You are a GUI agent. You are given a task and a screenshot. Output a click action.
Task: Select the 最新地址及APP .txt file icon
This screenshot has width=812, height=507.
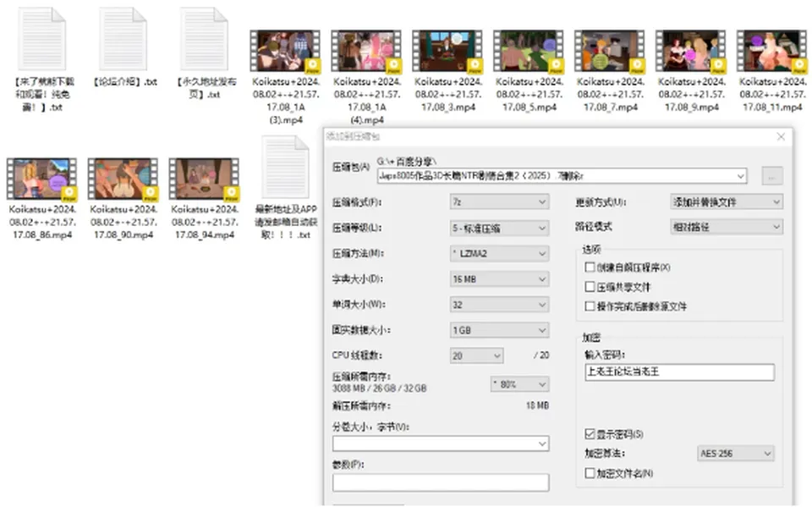click(285, 167)
